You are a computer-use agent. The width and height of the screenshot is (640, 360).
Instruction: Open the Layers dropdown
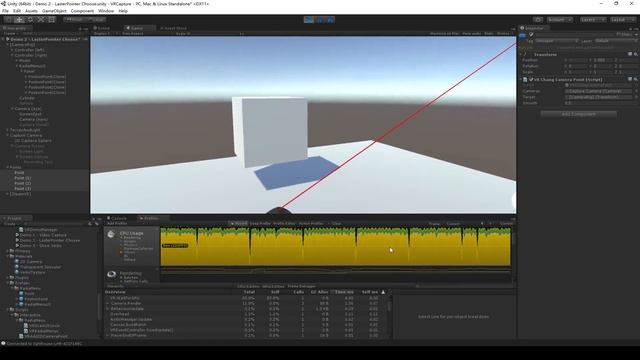[x=592, y=20]
